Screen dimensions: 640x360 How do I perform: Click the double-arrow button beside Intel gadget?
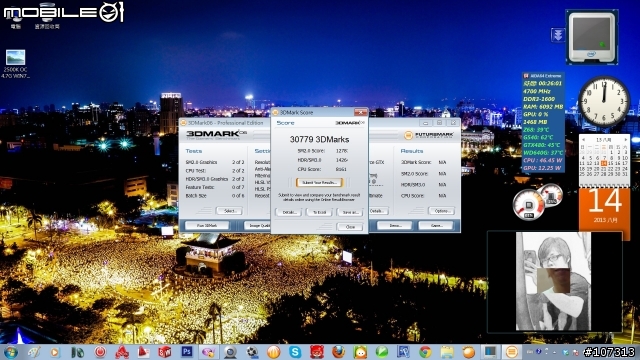tap(558, 35)
